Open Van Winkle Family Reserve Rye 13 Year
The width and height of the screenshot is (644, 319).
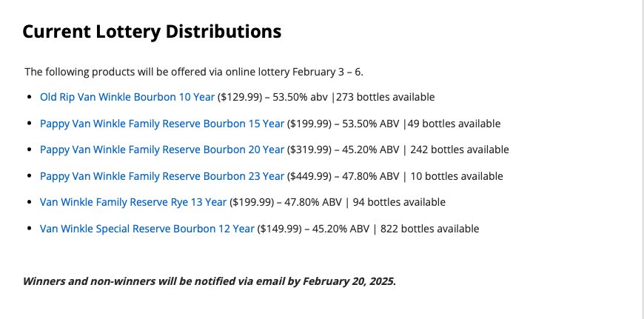click(133, 202)
